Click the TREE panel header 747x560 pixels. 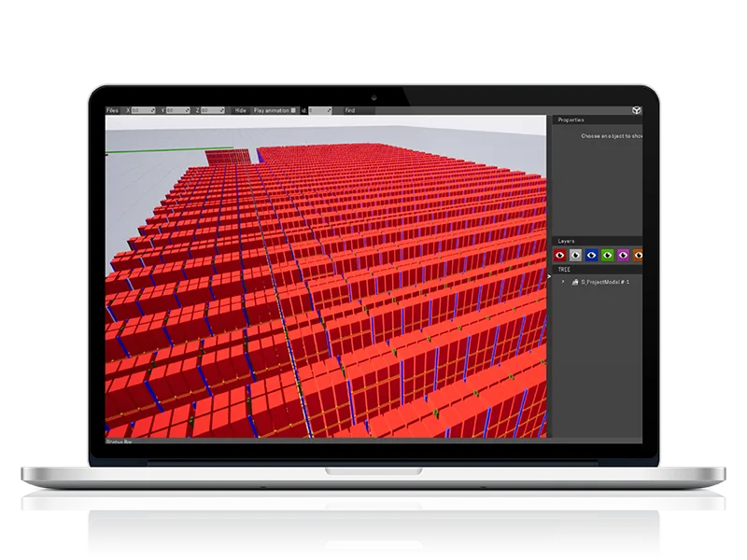597,270
